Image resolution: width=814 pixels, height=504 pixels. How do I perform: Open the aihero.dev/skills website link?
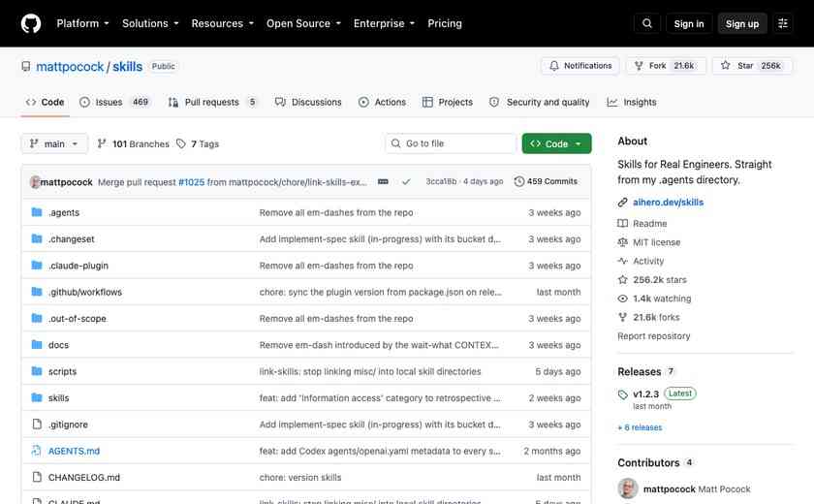click(x=668, y=203)
